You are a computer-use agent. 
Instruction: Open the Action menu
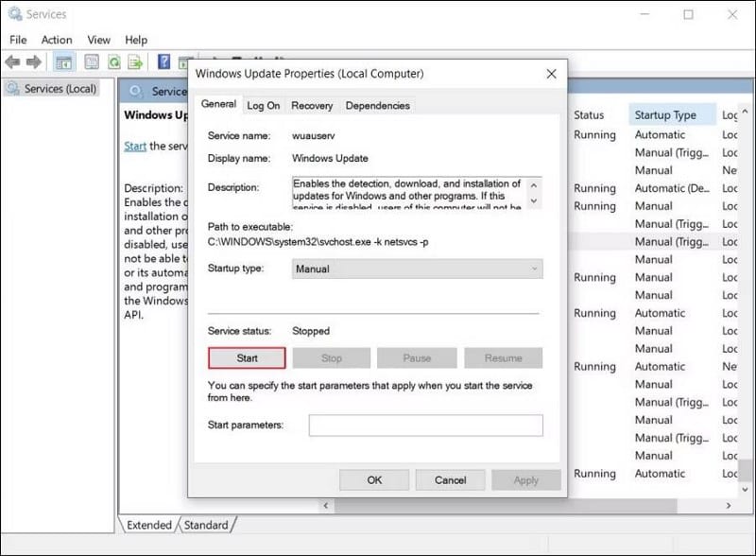[57, 40]
